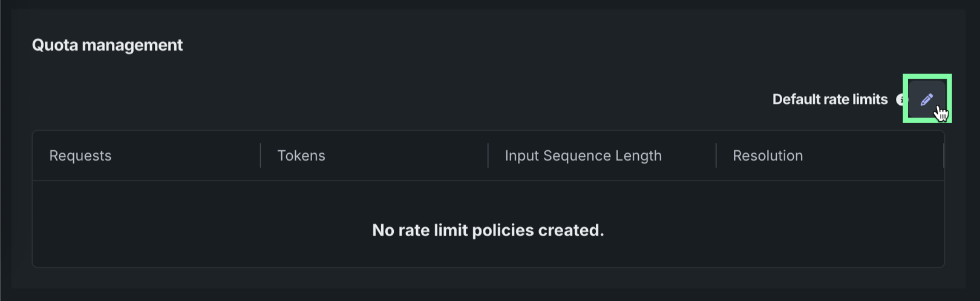This screenshot has width=980, height=301.
Task: Click the word 'limits' in the Default label
Action: coord(869,99)
